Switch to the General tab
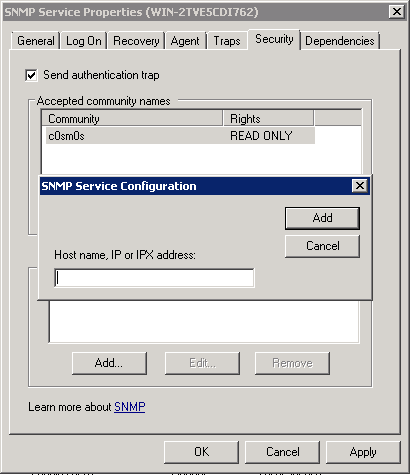This screenshot has height=475, width=411. [36, 41]
